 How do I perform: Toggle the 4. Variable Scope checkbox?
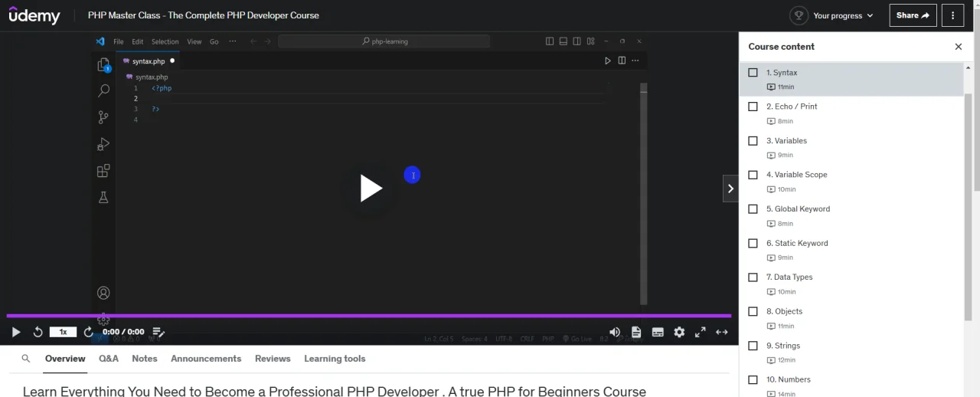pyautogui.click(x=753, y=175)
